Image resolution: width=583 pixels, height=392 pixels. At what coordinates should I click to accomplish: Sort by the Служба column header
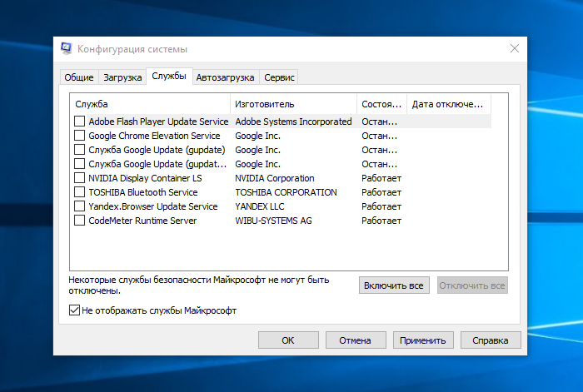150,104
